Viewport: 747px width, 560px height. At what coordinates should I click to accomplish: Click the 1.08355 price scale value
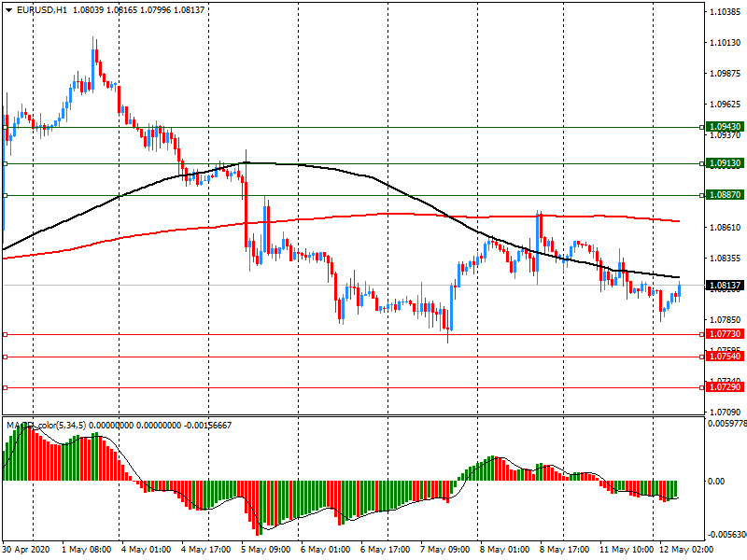click(726, 259)
